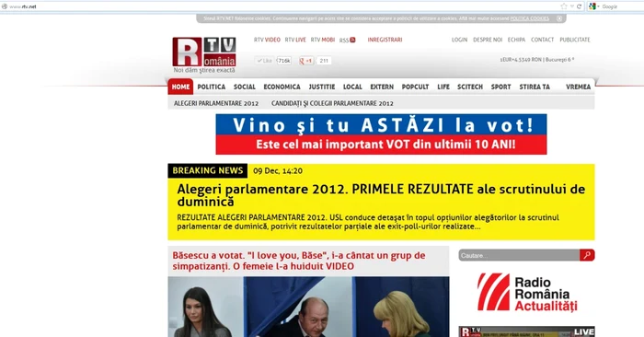Click the red magnifier search button
Viewport: 644px width, 337px height.
point(587,255)
